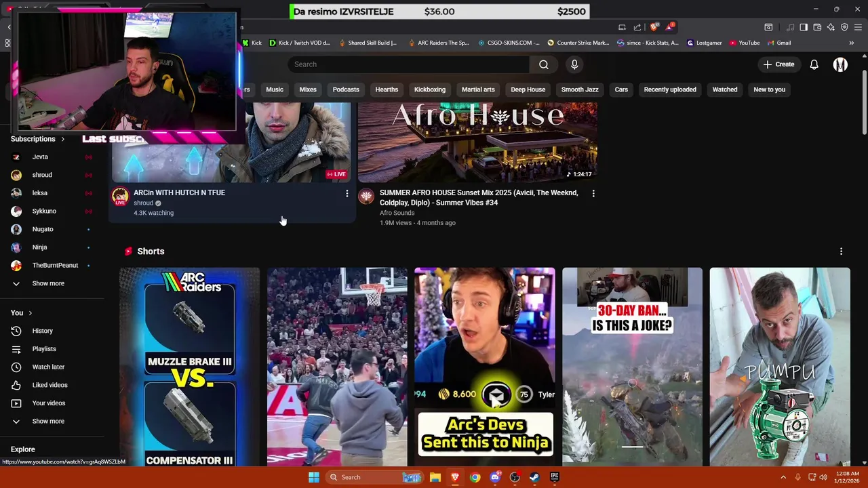Open more options for Shorts section
Viewport: 868px width, 488px height.
841,251
